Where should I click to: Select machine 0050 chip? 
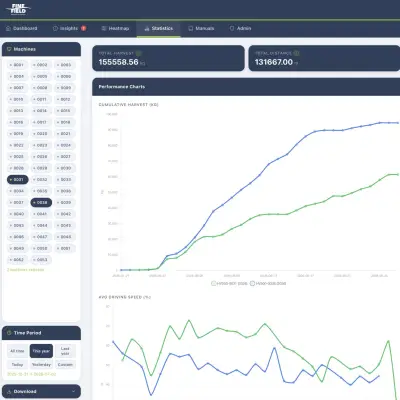pyautogui.click(x=41, y=248)
